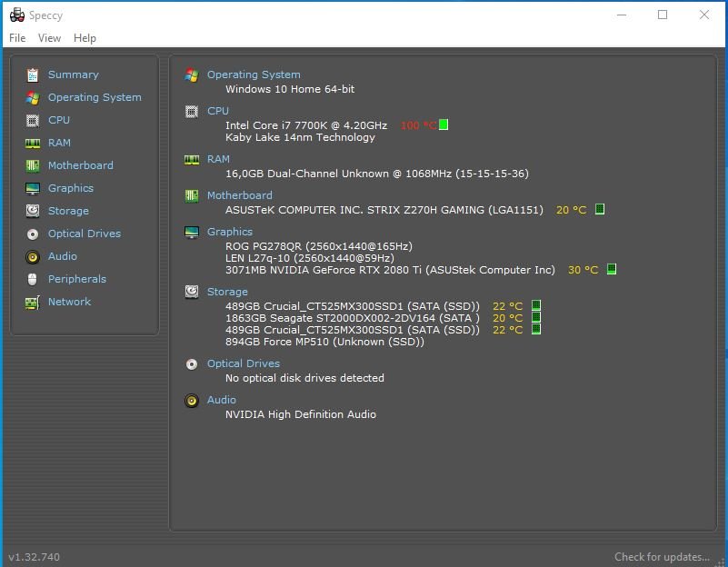Open the File menu
The width and height of the screenshot is (728, 567).
click(17, 38)
